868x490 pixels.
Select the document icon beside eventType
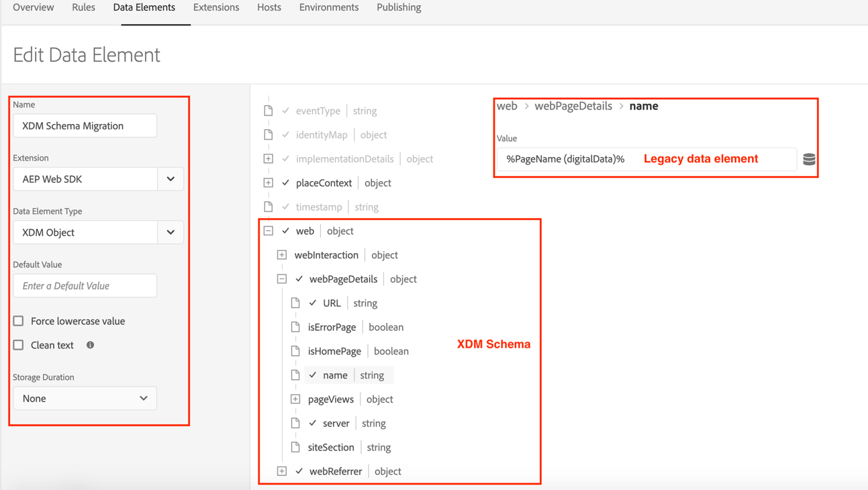click(x=267, y=110)
